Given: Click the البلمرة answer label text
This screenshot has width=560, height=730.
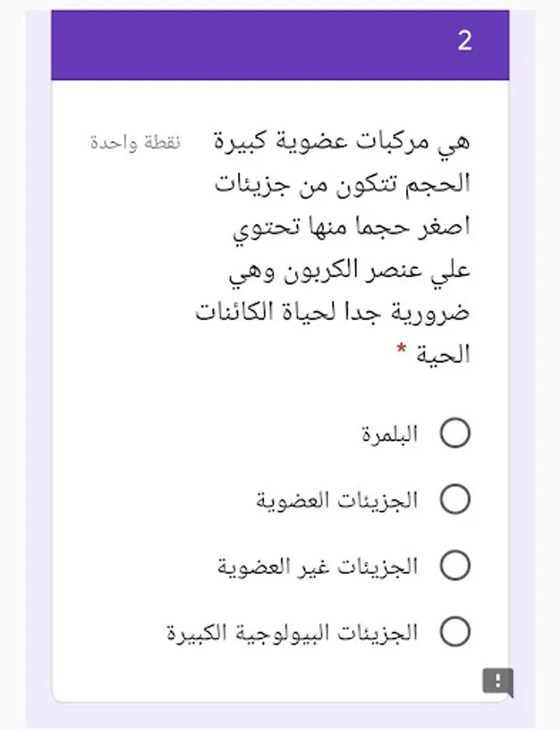Looking at the screenshot, I should coord(390,434).
